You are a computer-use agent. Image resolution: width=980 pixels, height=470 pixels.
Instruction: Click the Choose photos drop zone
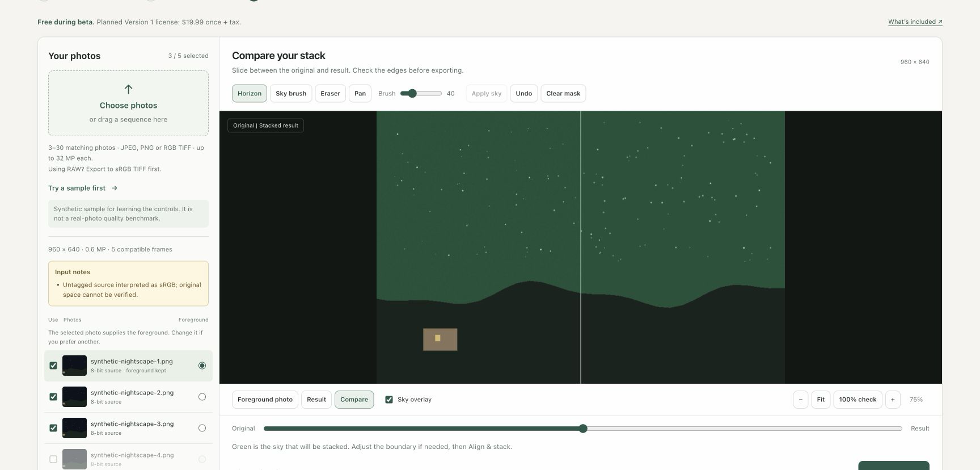coord(128,103)
